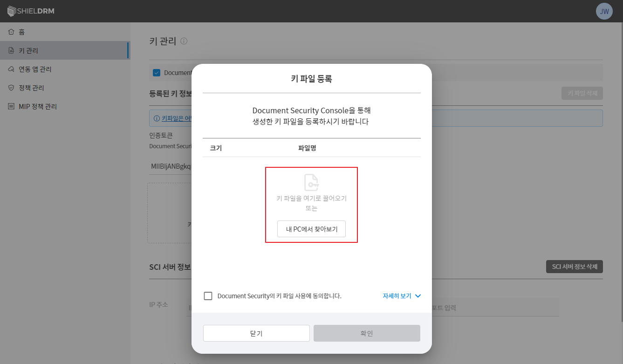
Task: Click the 내 PC에서 찾아보기 button
Action: click(x=311, y=229)
